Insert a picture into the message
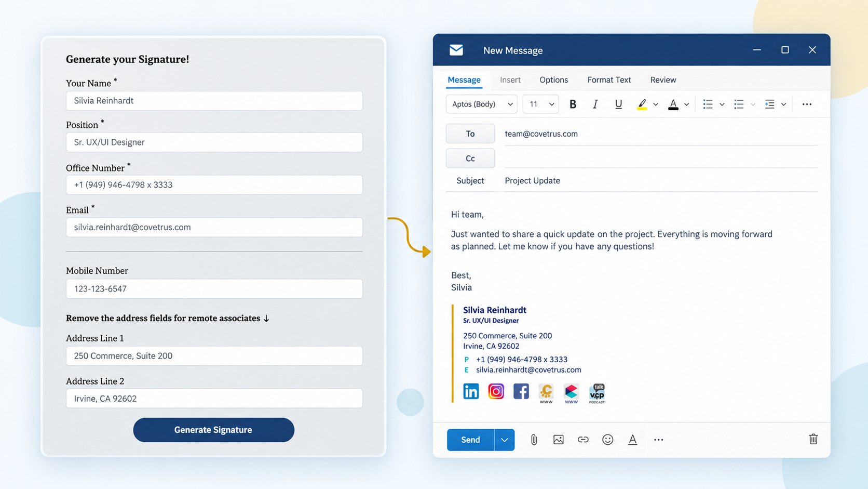Viewport: 868px width, 489px height. (x=559, y=440)
